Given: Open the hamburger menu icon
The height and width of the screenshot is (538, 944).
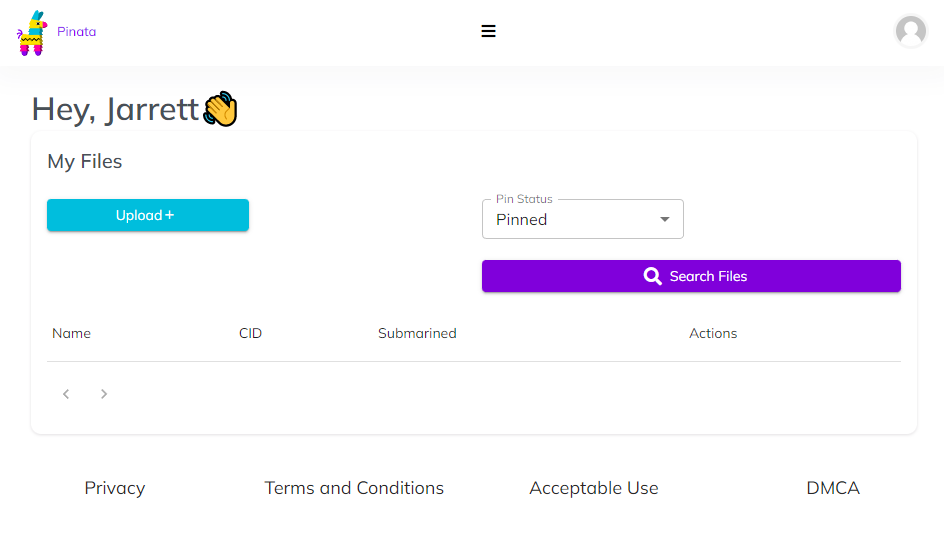Looking at the screenshot, I should [x=488, y=31].
